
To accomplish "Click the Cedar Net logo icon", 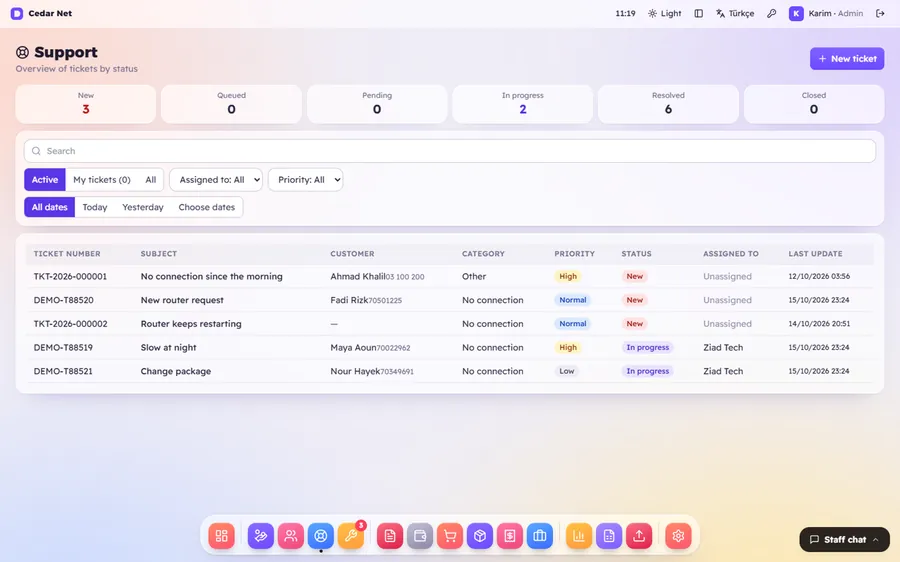I will point(17,13).
